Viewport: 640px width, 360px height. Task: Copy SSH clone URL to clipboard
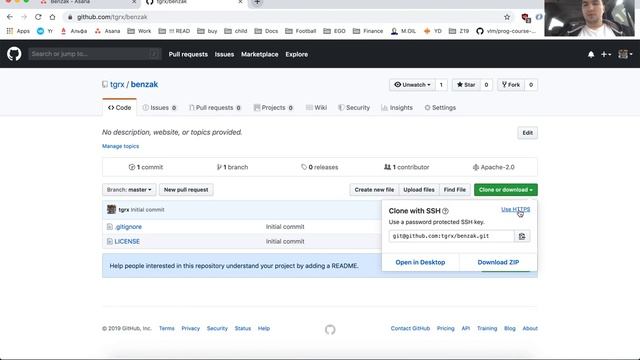click(x=522, y=236)
